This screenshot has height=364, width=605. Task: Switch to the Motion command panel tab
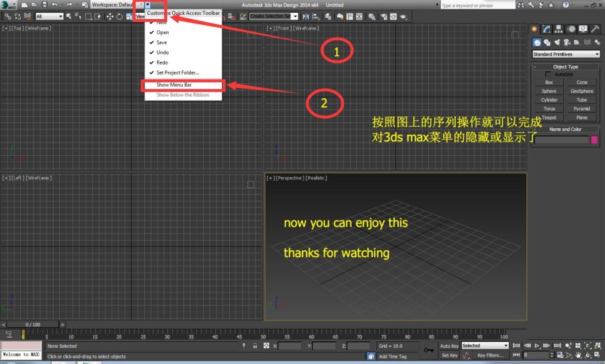(571, 29)
